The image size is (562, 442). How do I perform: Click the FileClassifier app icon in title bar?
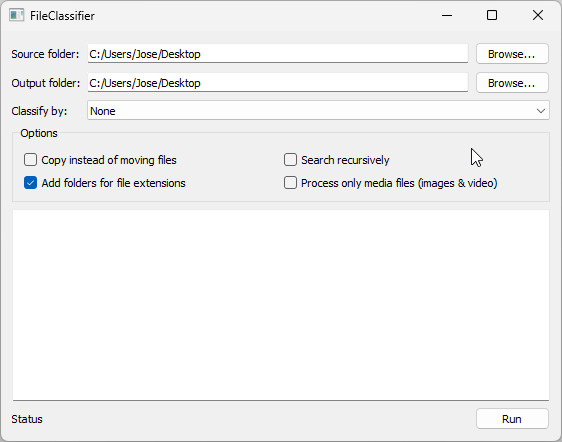[x=16, y=15]
